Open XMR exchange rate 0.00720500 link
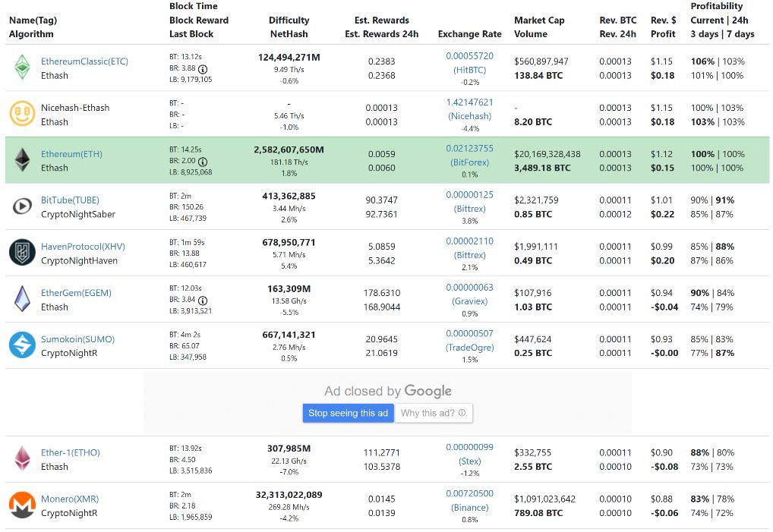 [470, 493]
